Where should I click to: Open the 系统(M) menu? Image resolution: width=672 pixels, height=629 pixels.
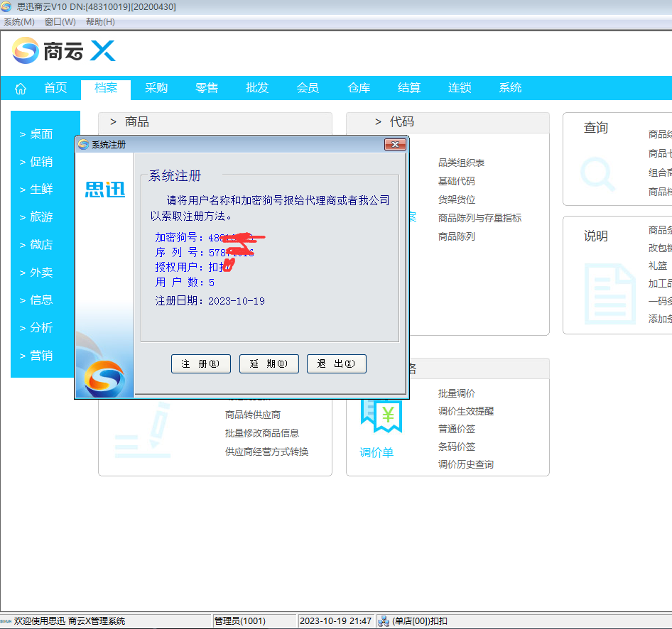[x=19, y=22]
